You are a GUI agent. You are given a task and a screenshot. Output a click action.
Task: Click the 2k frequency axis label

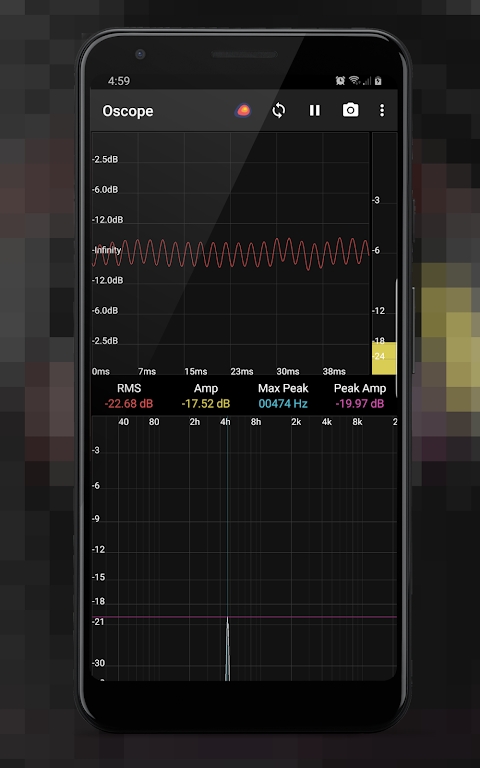pyautogui.click(x=296, y=422)
